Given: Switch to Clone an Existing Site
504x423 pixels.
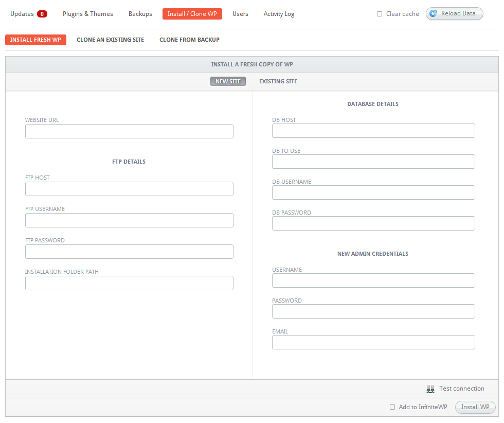Looking at the screenshot, I should point(110,40).
